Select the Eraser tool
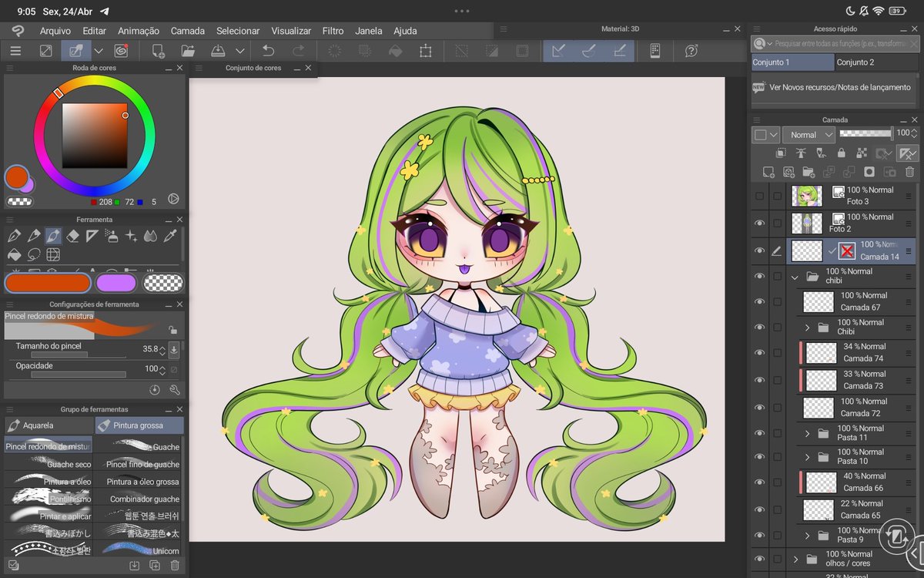Screen dimensions: 924x578 coord(73,236)
